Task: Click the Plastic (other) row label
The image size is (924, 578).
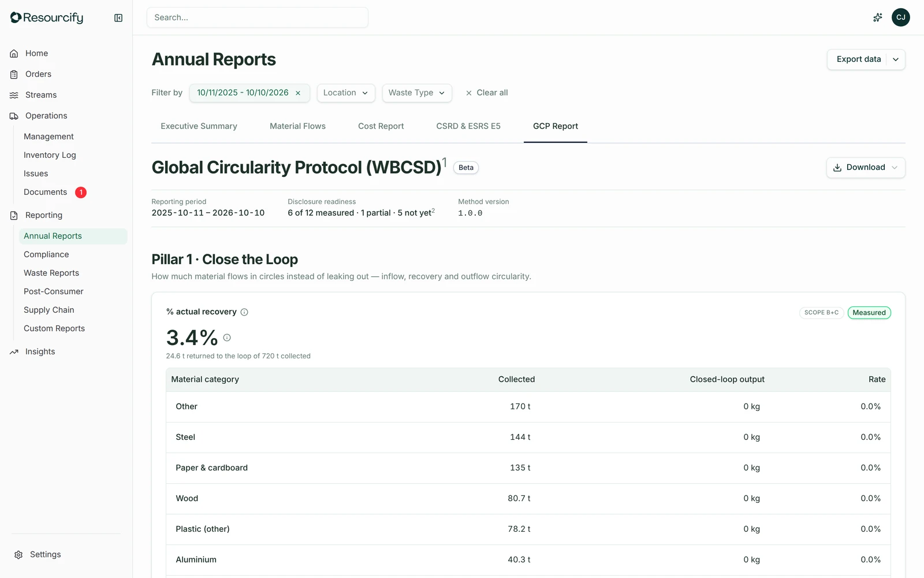Action: click(x=202, y=529)
